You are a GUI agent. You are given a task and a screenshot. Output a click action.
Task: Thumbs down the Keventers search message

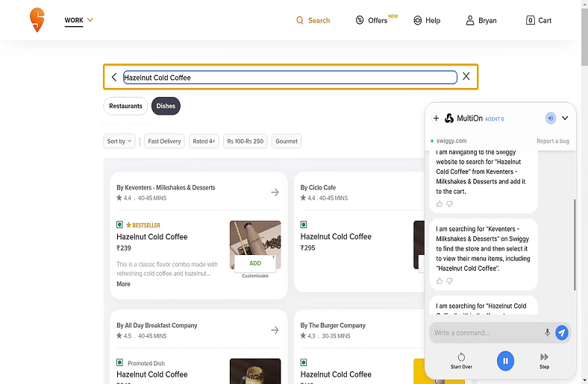tap(449, 280)
